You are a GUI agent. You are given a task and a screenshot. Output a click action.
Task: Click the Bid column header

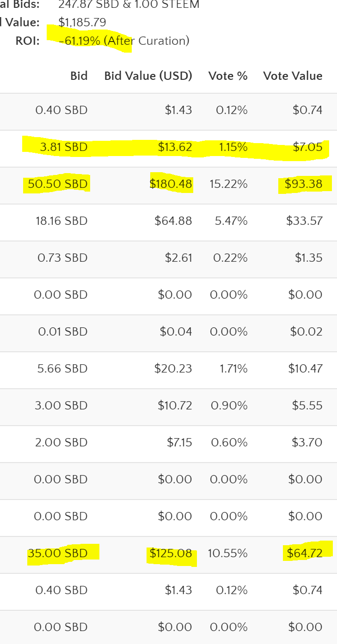pos(79,76)
